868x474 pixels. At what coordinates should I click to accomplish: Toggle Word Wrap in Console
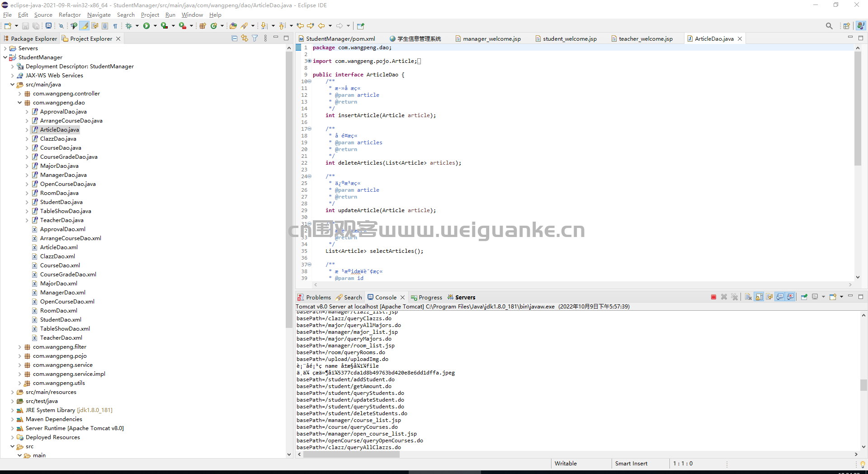pos(769,297)
